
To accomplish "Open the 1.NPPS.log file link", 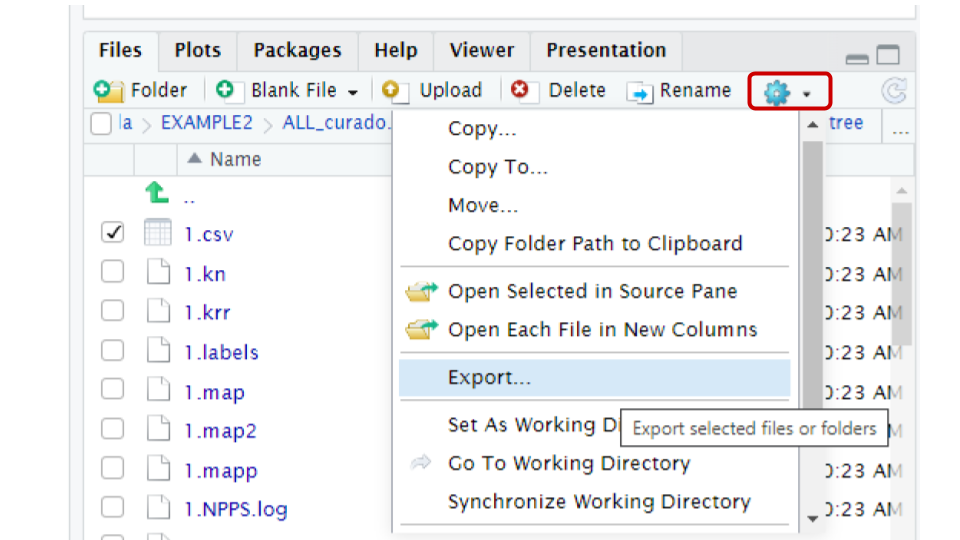I will (x=236, y=509).
